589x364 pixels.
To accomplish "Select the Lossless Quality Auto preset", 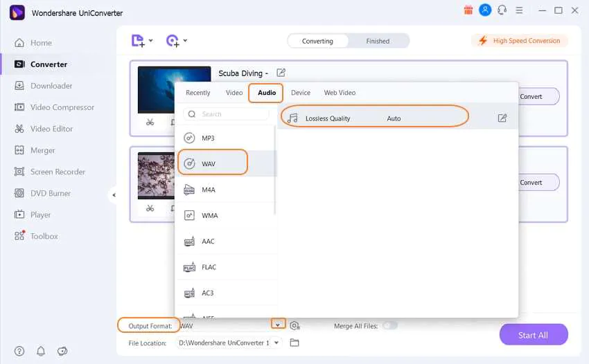I will 398,118.
